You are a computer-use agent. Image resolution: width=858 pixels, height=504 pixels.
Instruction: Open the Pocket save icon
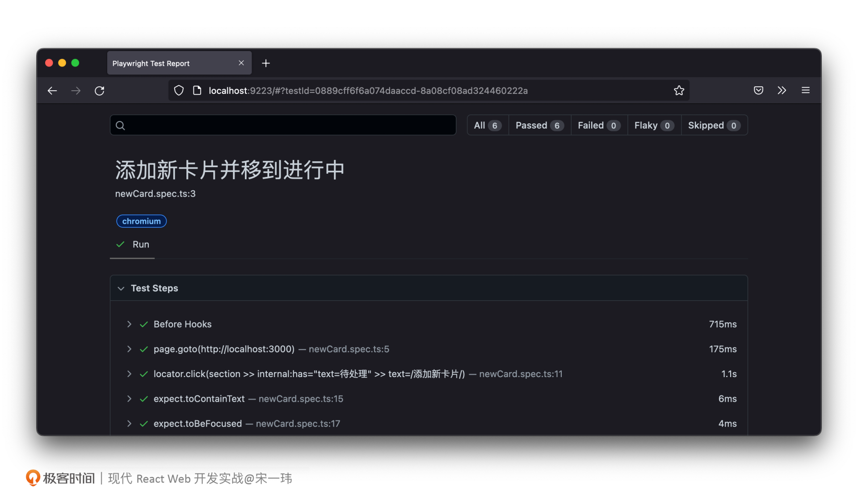click(x=758, y=91)
